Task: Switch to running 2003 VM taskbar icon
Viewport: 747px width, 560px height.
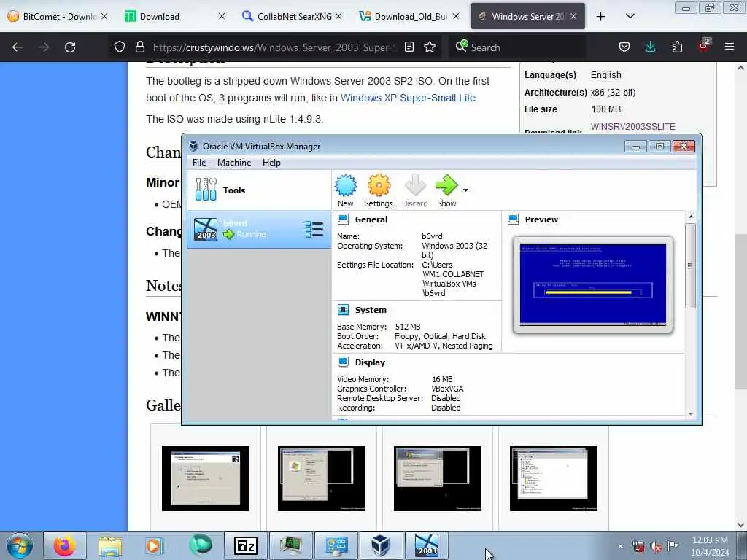Action: tap(426, 545)
